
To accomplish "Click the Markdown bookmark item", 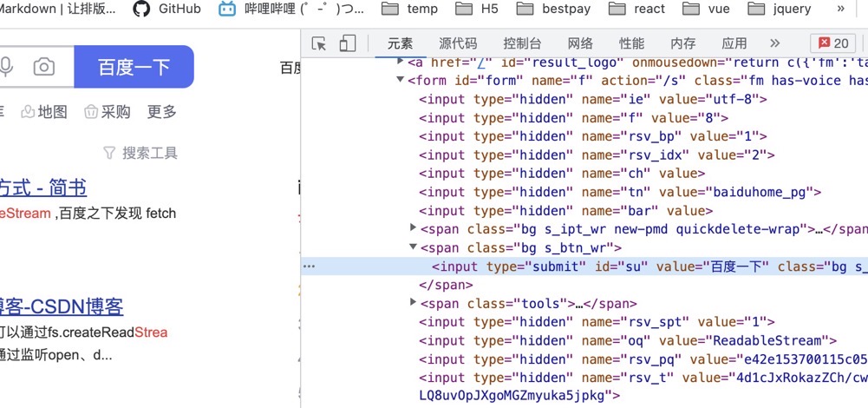I will (x=58, y=9).
